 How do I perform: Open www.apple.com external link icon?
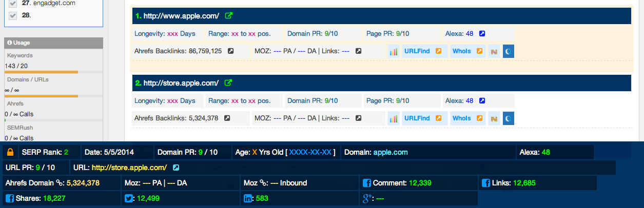coord(229,16)
